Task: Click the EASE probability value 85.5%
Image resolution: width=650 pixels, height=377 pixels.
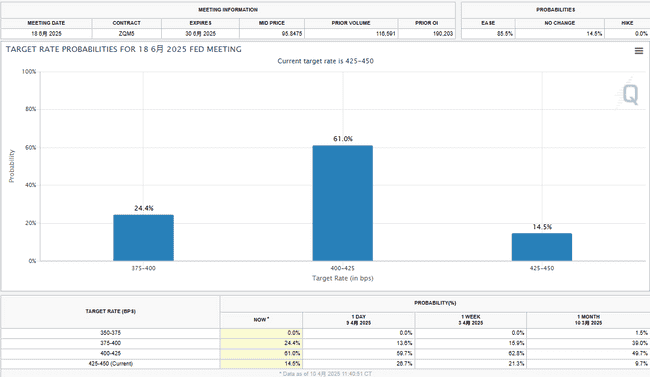Action: 505,34
